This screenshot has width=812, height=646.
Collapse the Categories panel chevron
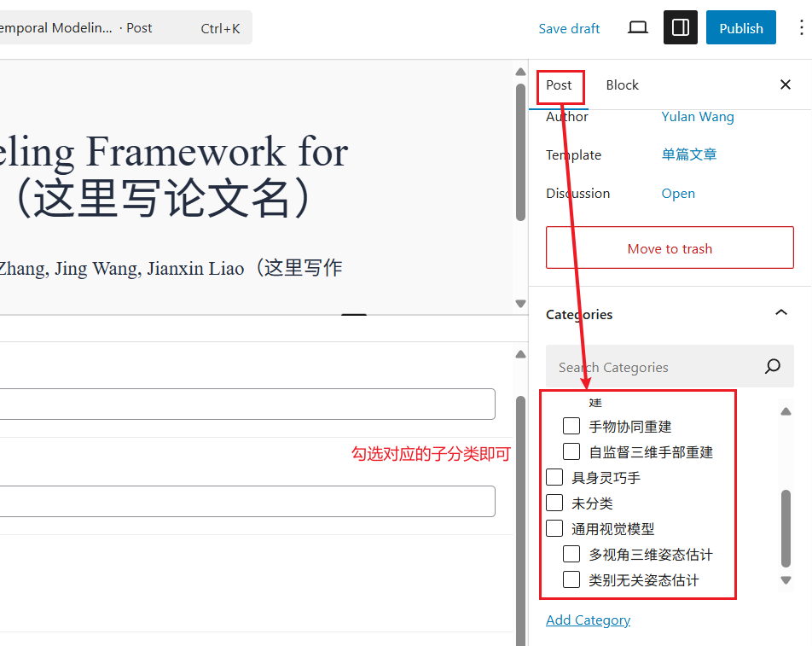click(780, 313)
